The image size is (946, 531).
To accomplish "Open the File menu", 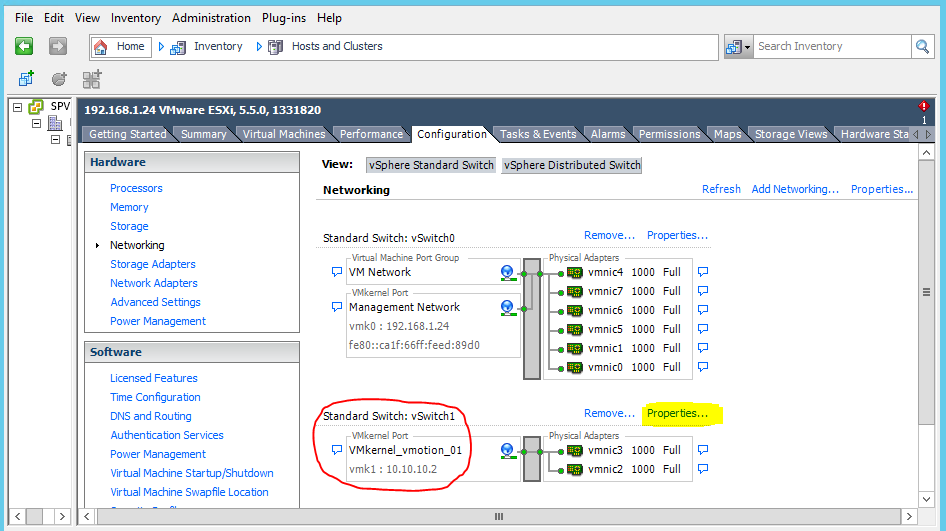I will [24, 18].
